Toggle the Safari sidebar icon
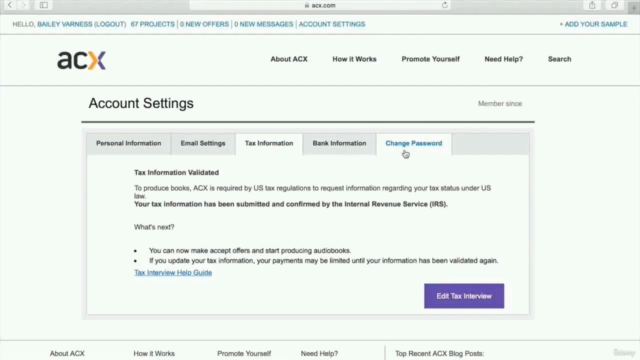 (x=44, y=5)
